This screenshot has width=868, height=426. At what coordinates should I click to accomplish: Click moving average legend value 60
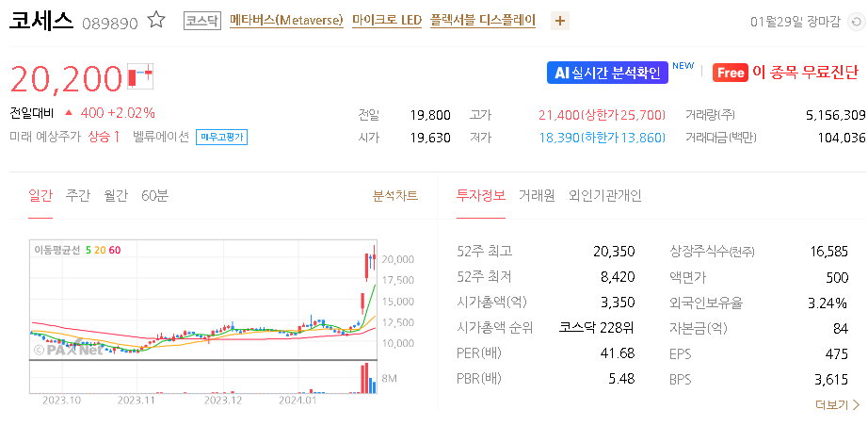coord(115,251)
